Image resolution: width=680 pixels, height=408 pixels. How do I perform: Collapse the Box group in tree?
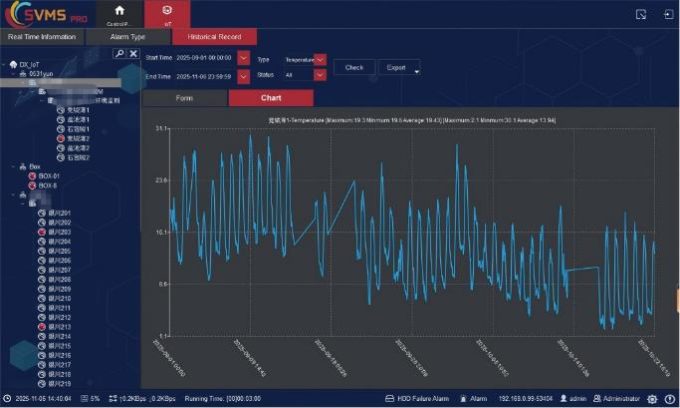pyautogui.click(x=13, y=166)
